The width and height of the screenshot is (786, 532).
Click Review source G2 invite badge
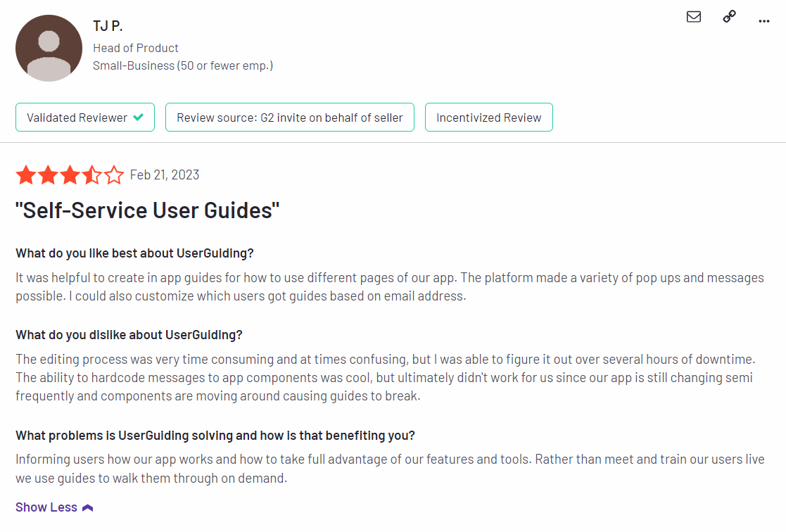click(290, 118)
